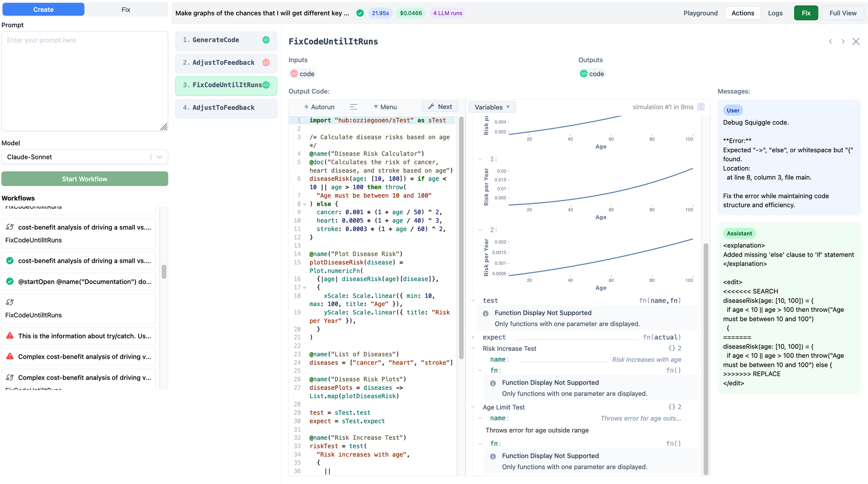Open the Variables dropdown

click(x=492, y=107)
